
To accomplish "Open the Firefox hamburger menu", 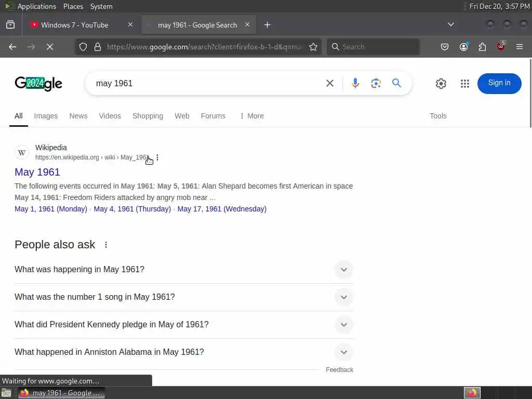I will click(x=520, y=47).
